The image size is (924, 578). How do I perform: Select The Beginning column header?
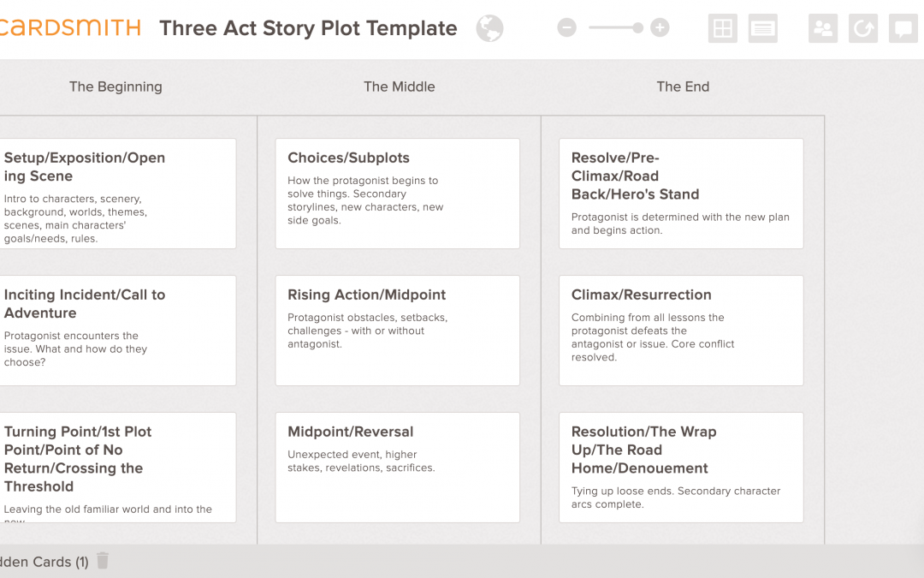[115, 86]
